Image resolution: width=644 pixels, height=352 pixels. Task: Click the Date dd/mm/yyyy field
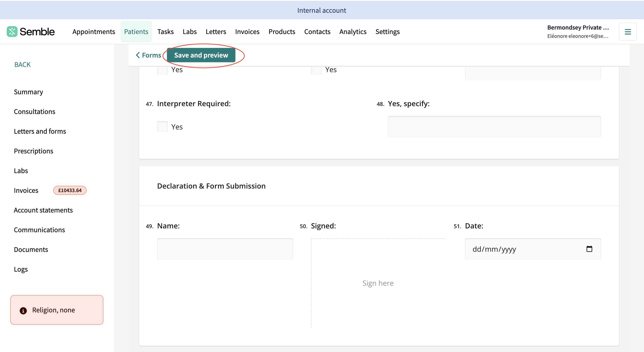tap(533, 249)
